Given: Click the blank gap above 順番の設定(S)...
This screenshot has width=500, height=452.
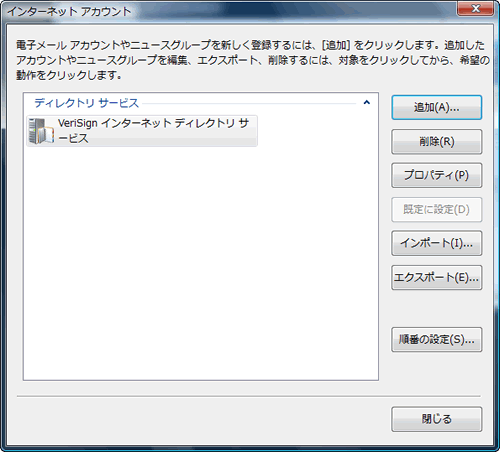Looking at the screenshot, I should click(437, 309).
